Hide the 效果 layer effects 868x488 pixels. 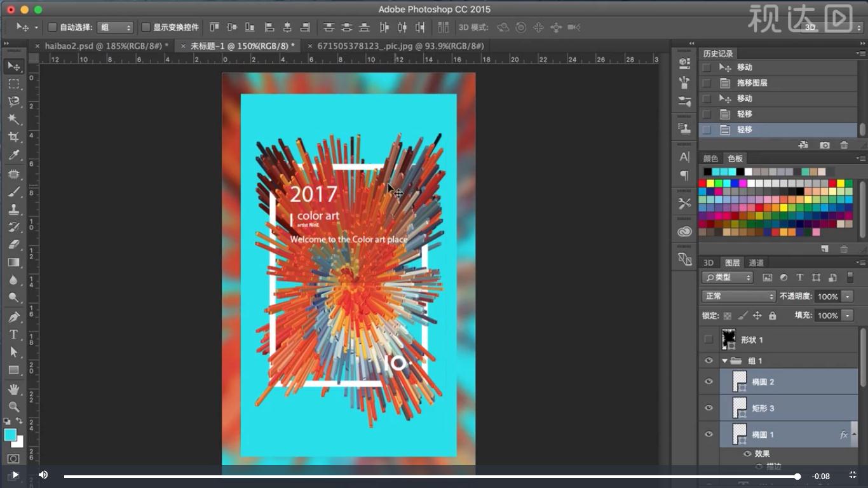tap(747, 454)
